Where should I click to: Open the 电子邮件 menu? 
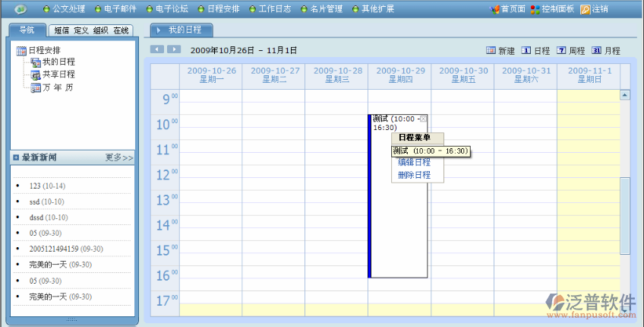[116, 8]
